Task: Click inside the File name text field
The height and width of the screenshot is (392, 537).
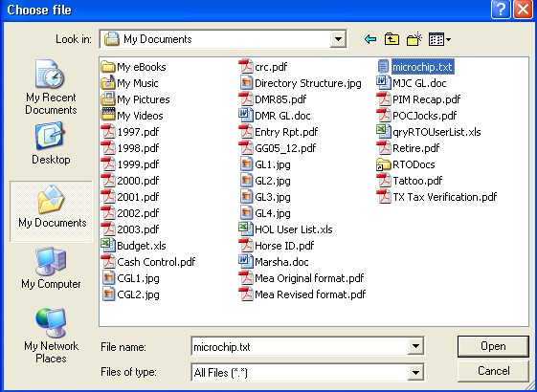Action: pyautogui.click(x=300, y=346)
